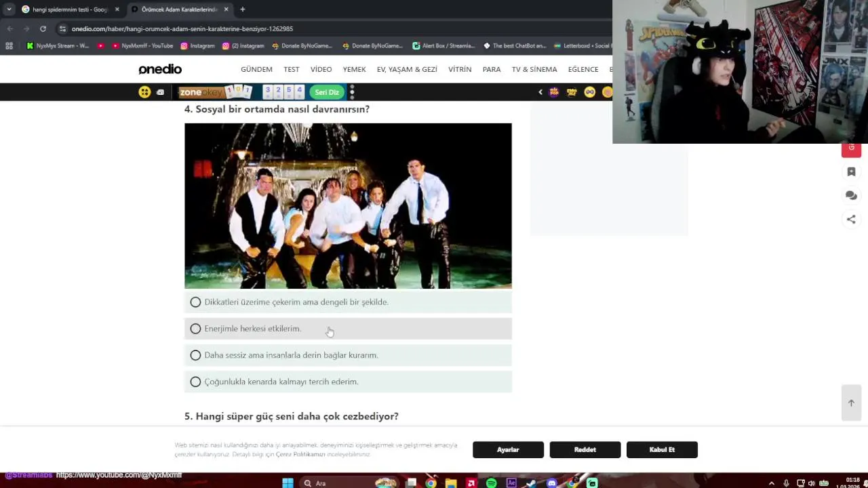868x488 pixels.
Task: Open EV, YAŞAM & GEZİ category
Action: (x=407, y=69)
